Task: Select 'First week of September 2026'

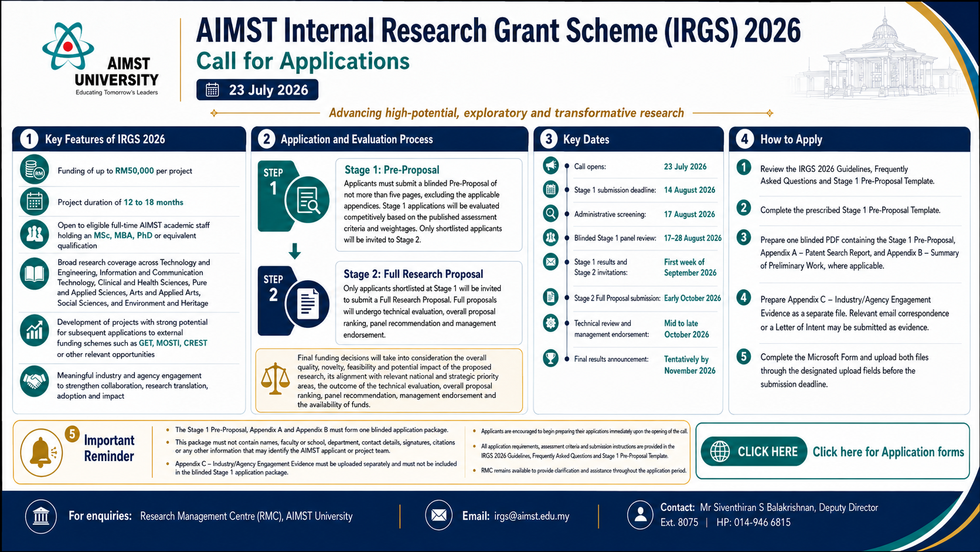Action: coord(690,267)
